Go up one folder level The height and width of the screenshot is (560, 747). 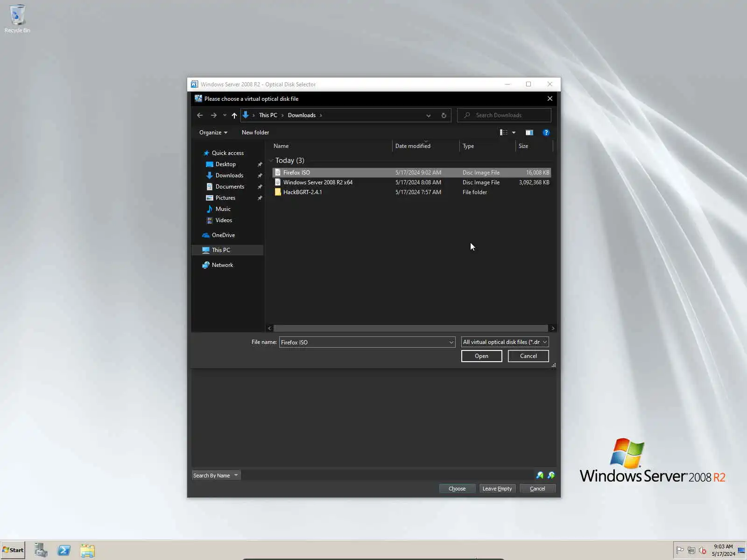tap(234, 115)
